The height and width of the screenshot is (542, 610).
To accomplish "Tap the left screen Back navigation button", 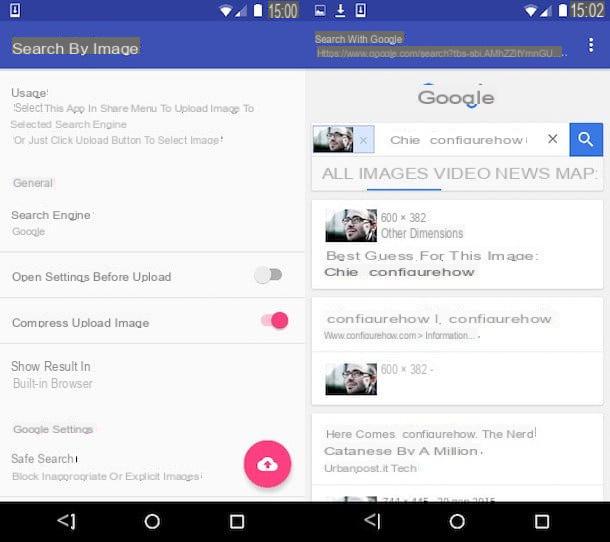I will tap(67, 521).
